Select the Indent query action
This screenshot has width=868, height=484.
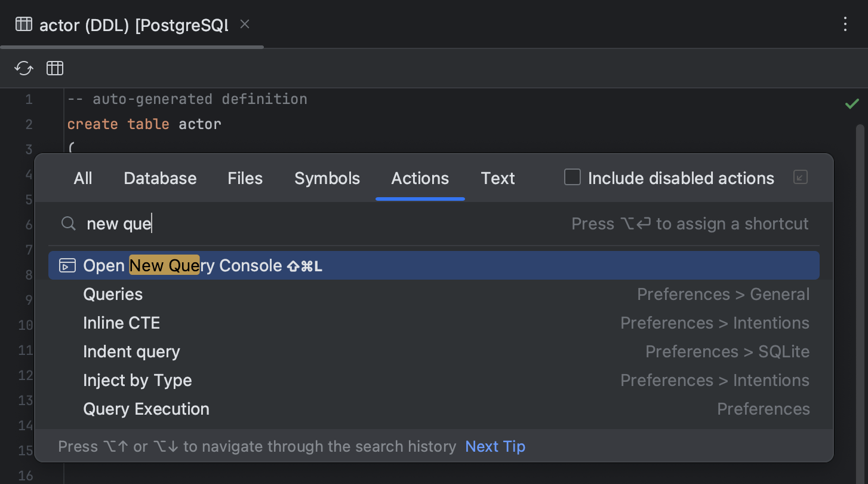(x=131, y=352)
